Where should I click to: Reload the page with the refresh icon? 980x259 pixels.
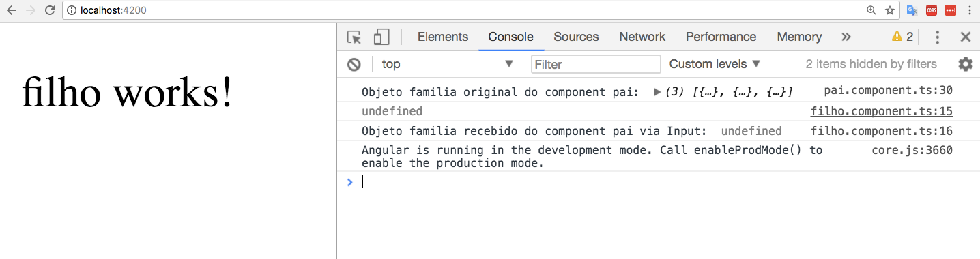point(49,10)
